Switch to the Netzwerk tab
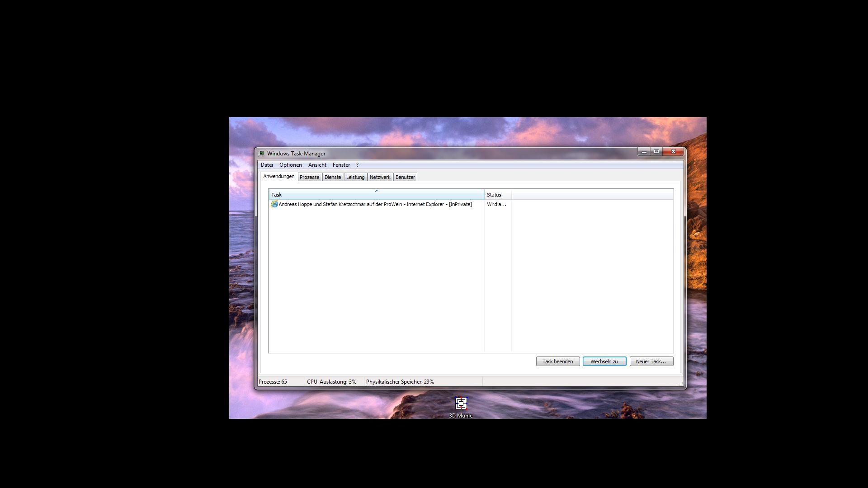 380,177
